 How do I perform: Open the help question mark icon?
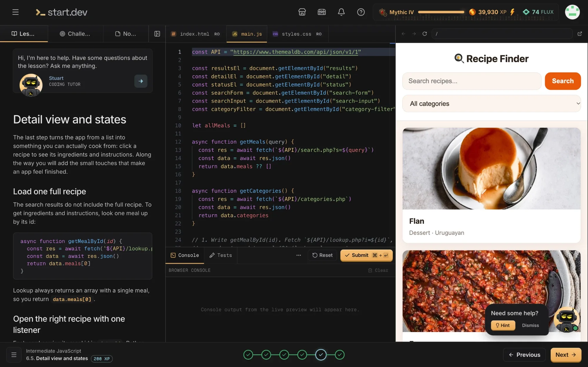pos(361,12)
